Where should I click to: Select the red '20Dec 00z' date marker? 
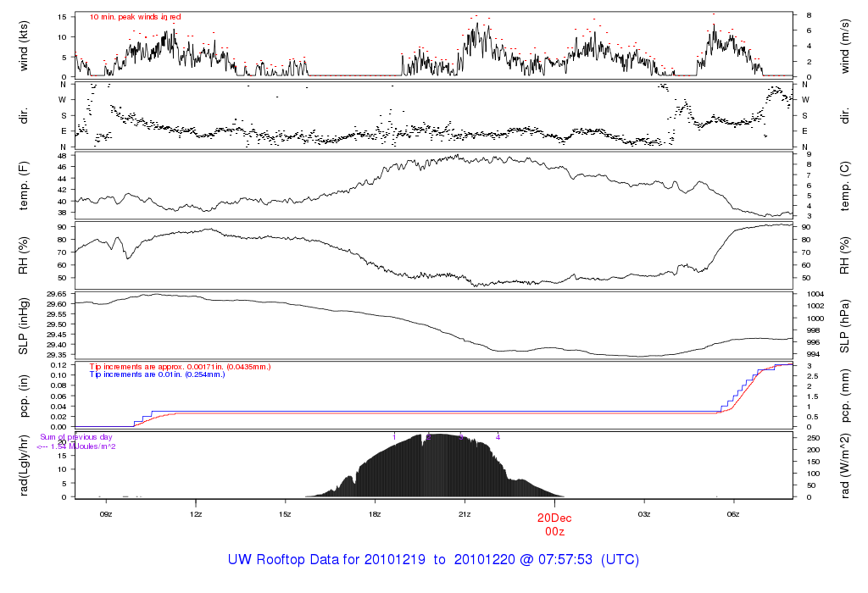[554, 524]
